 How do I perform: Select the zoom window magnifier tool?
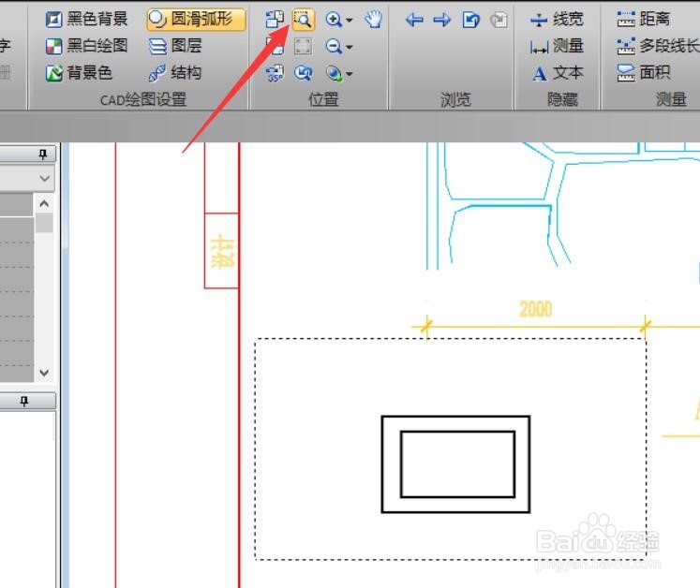[x=303, y=19]
